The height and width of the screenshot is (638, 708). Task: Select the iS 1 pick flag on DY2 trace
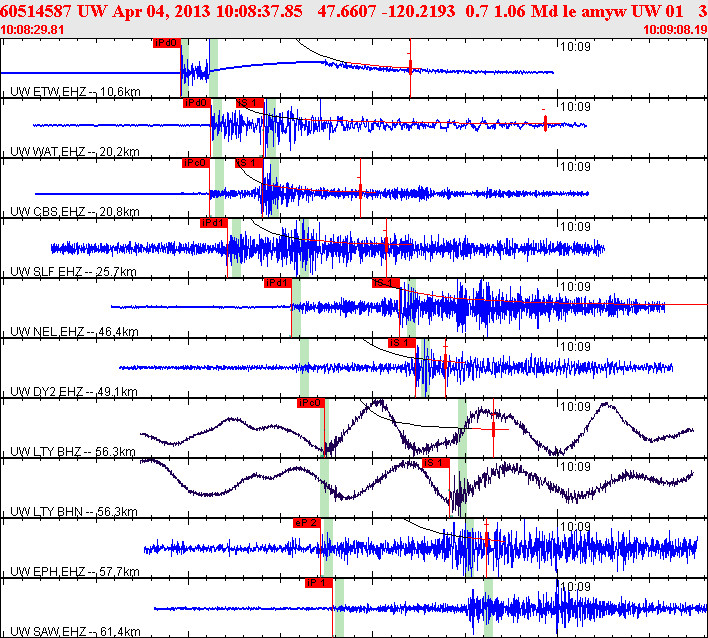402,344
